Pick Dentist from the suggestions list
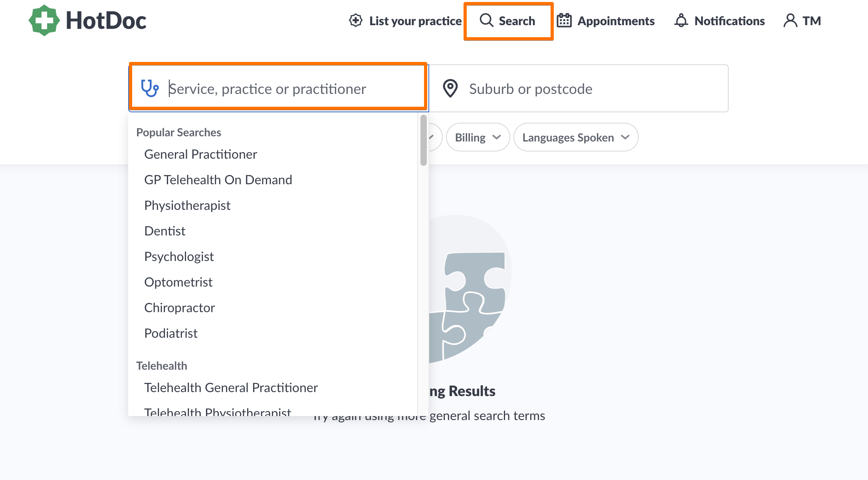The image size is (868, 480). (x=164, y=231)
